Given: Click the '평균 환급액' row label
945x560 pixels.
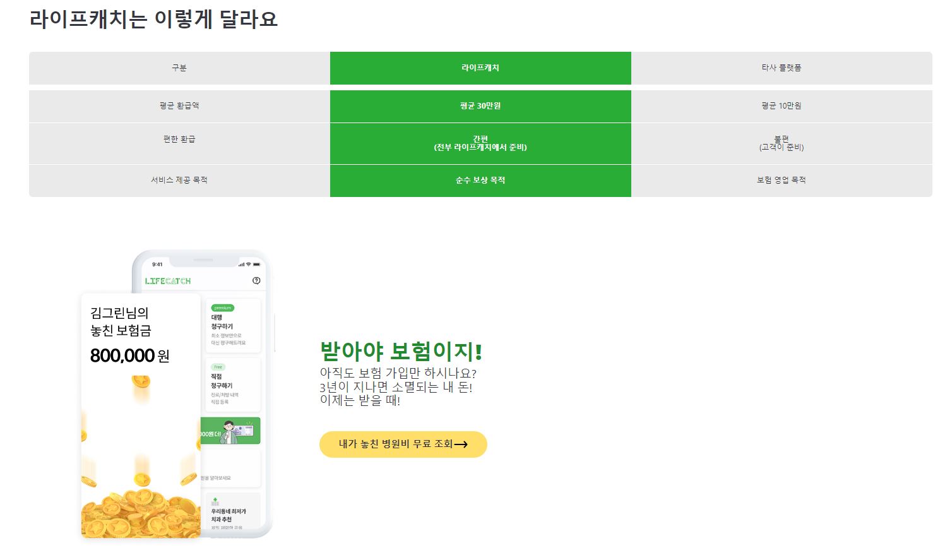Looking at the screenshot, I should (179, 106).
